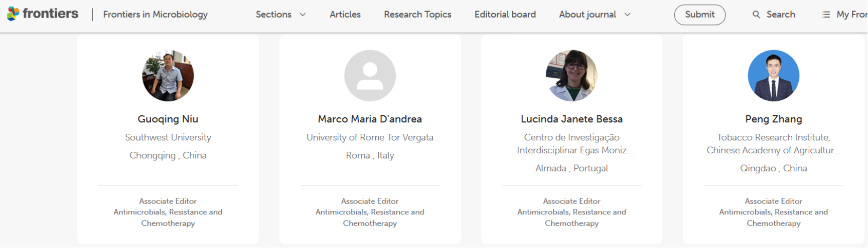The height and width of the screenshot is (248, 868).
Task: Open Lucinda Janete Bessa's profile photo
Action: (571, 76)
